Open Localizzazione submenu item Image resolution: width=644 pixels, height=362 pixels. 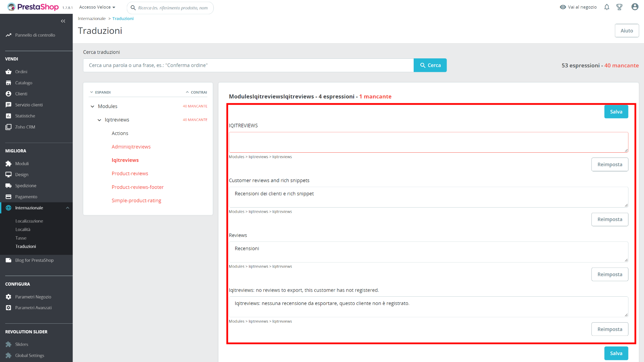pos(29,221)
